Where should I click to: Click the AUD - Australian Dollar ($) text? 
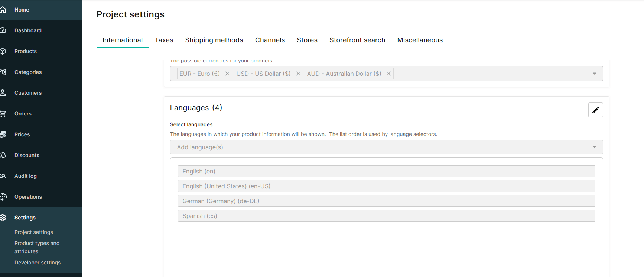click(x=344, y=74)
